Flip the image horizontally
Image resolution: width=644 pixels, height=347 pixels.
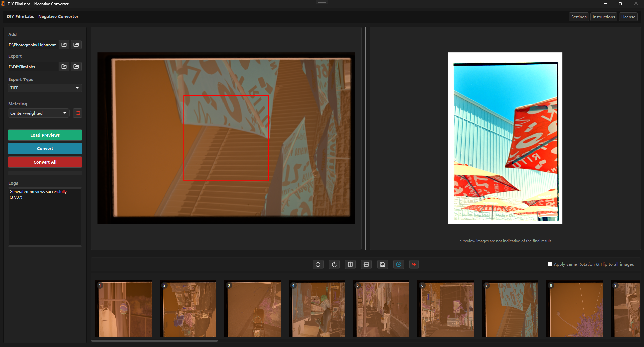click(350, 264)
